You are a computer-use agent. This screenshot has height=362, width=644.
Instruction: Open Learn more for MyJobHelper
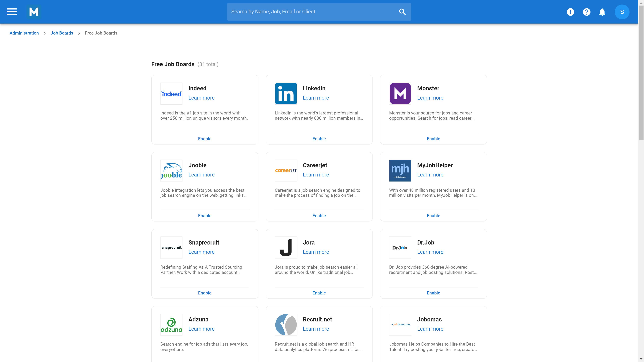click(430, 175)
